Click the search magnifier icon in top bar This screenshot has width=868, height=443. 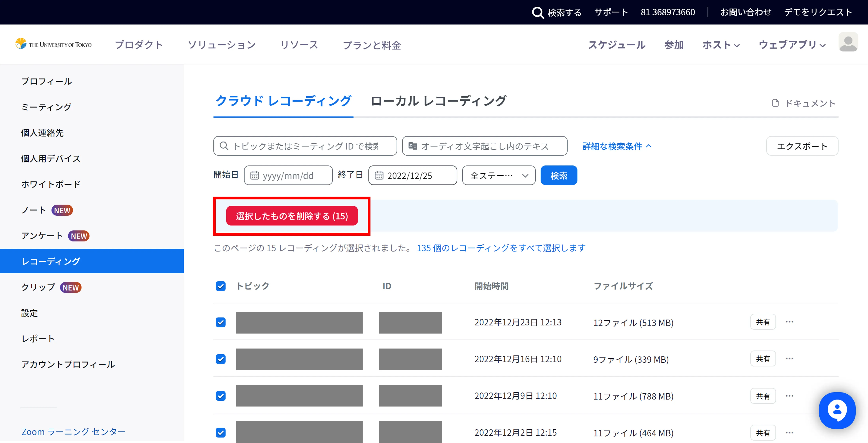pos(537,13)
